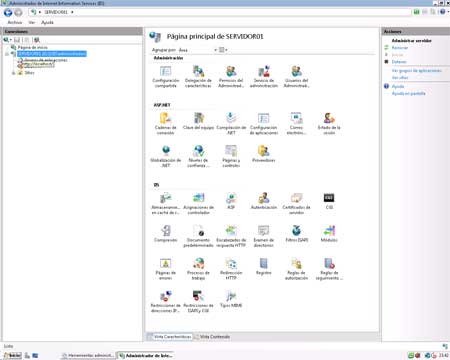Viewport: 450px width, 360px height.
Task: Open Restricciones de ISAPI y CGI icon
Action: tap(198, 301)
